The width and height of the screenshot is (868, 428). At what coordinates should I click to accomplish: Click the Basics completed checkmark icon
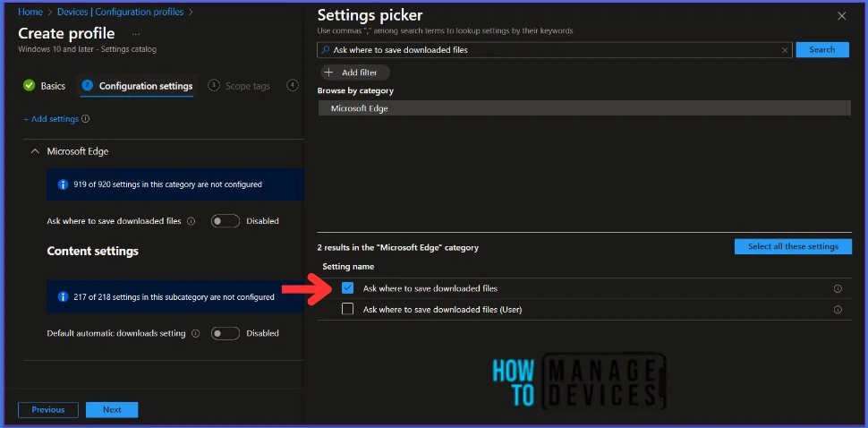pyautogui.click(x=29, y=86)
